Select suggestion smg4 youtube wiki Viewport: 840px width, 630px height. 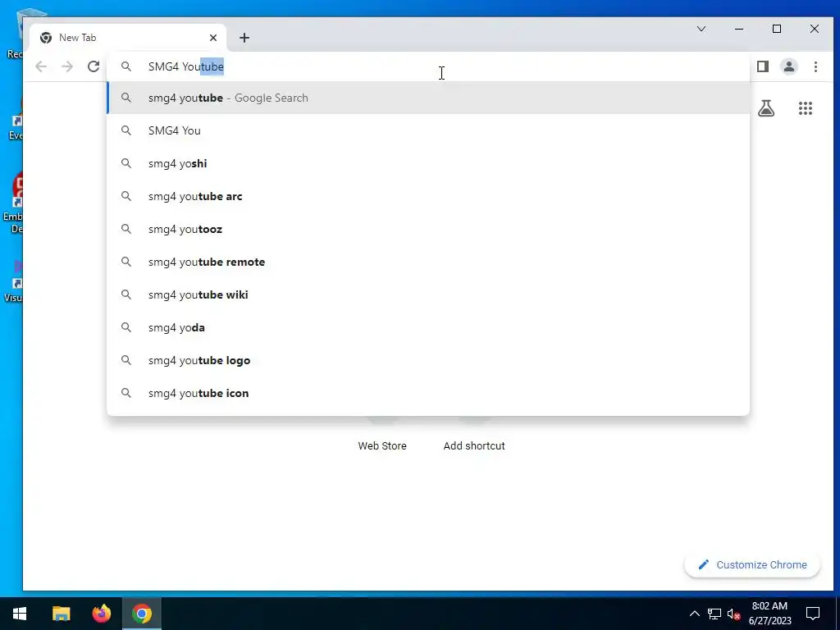pos(428,294)
